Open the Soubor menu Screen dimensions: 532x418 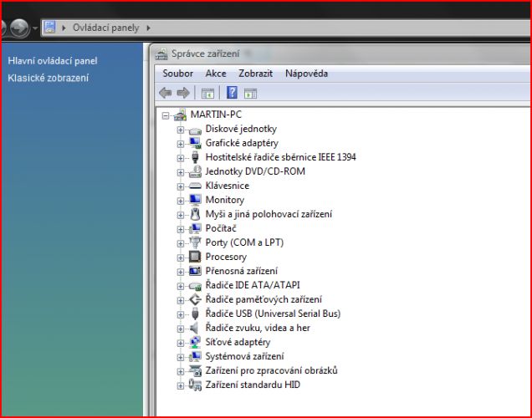tap(178, 74)
